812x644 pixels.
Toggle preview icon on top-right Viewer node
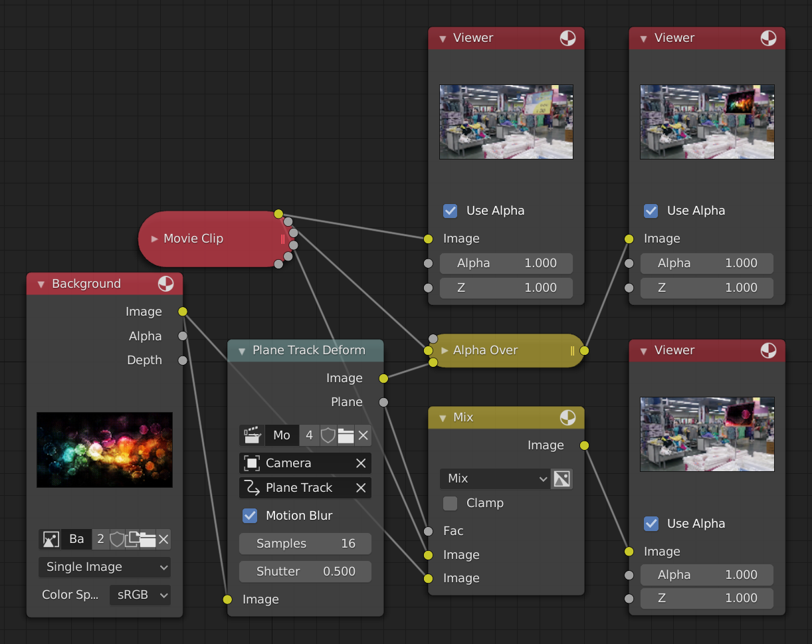coord(768,38)
